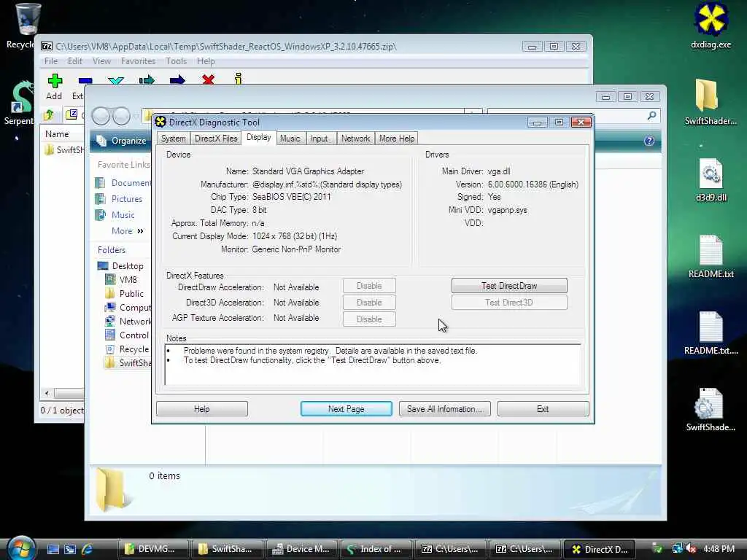The width and height of the screenshot is (747, 560).
Task: Select the Serpent desktop shortcut icon
Action: pos(19,103)
